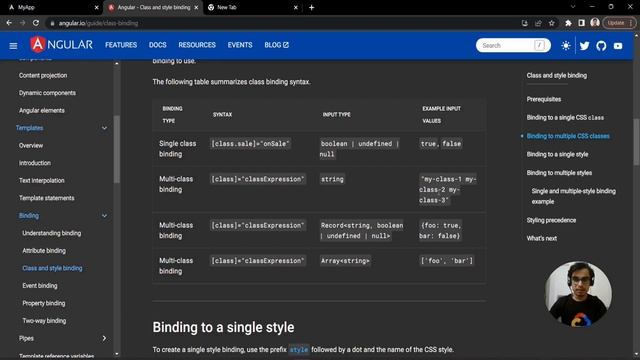The image size is (640, 360).
Task: Open Text interpolation in sidebar
Action: (x=42, y=181)
